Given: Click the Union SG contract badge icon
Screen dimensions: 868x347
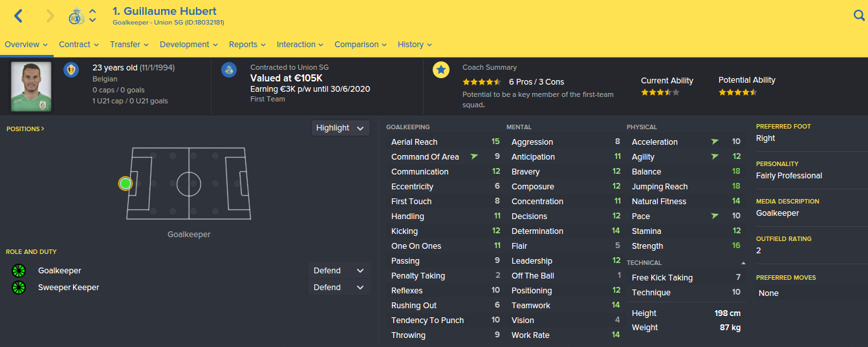Looking at the screenshot, I should (229, 70).
